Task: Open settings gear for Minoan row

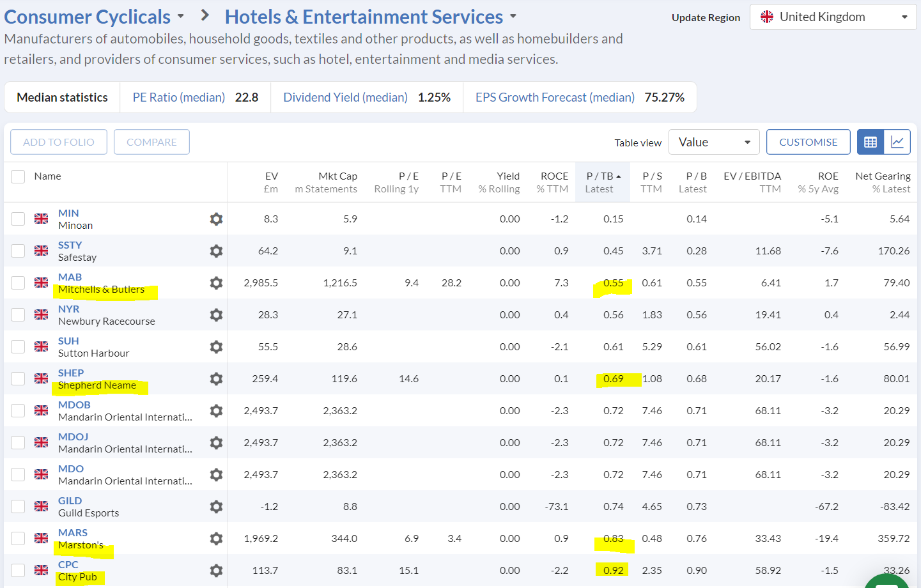Action: pyautogui.click(x=216, y=219)
